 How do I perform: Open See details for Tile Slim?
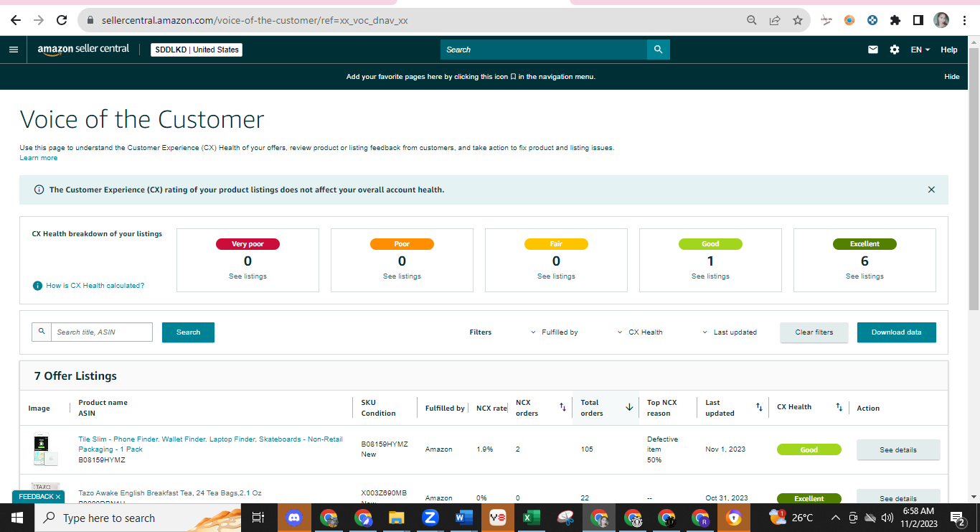898,449
